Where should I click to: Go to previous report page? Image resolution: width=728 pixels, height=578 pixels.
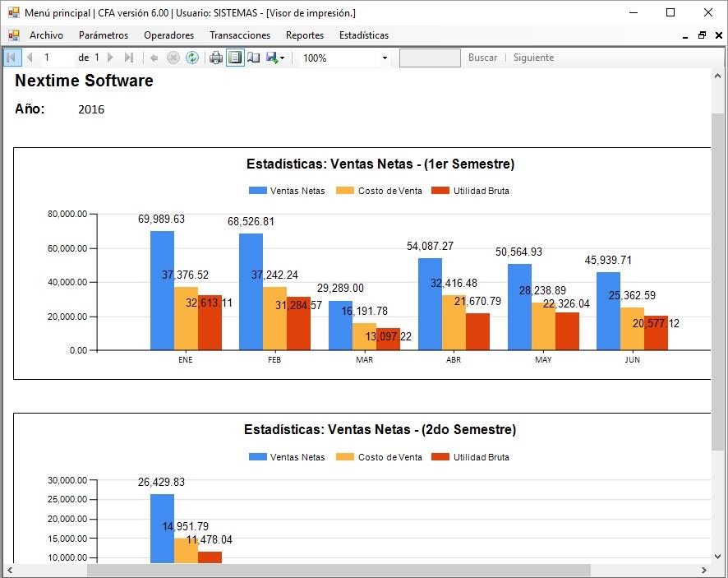tap(30, 58)
